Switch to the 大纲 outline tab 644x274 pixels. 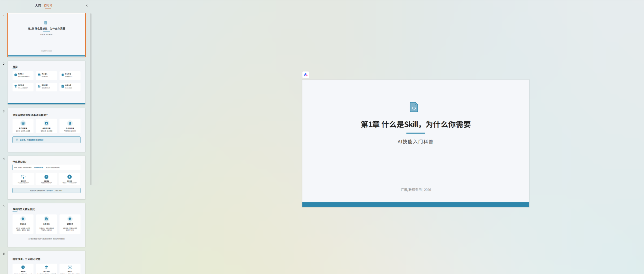point(38,5)
